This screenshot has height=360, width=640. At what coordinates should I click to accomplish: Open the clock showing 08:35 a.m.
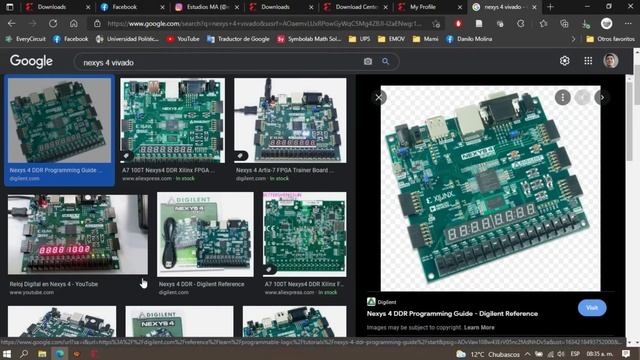(x=599, y=354)
